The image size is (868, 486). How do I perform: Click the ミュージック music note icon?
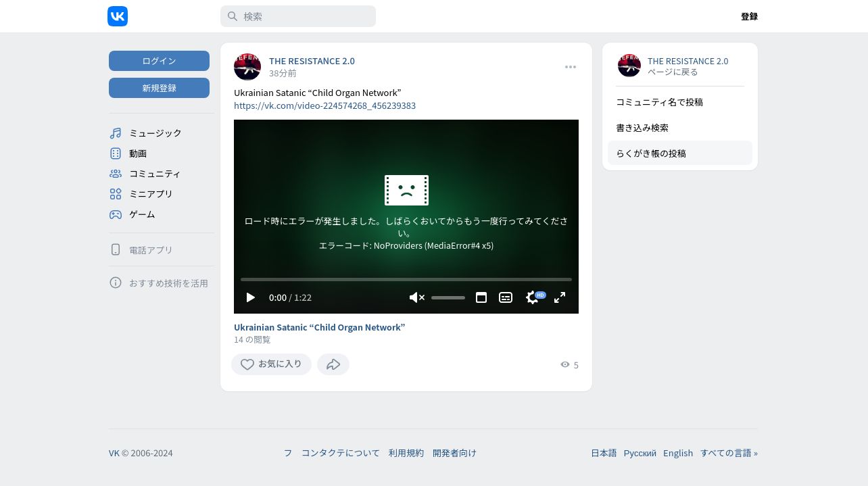pyautogui.click(x=116, y=133)
